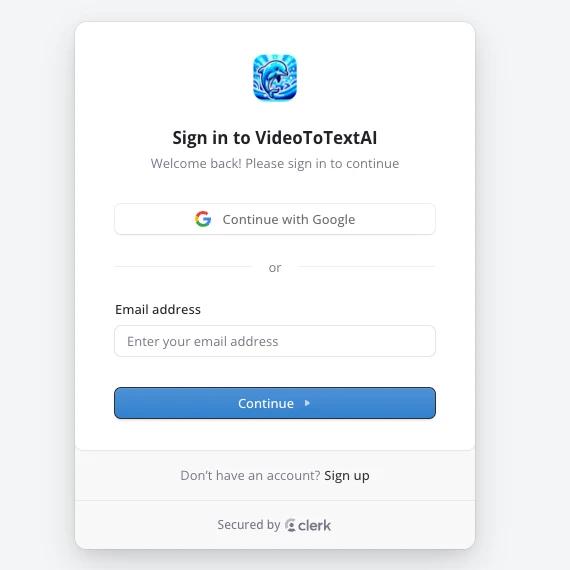The height and width of the screenshot is (570, 570).
Task: Click the 'Continue with Google' label text
Action: point(289,220)
